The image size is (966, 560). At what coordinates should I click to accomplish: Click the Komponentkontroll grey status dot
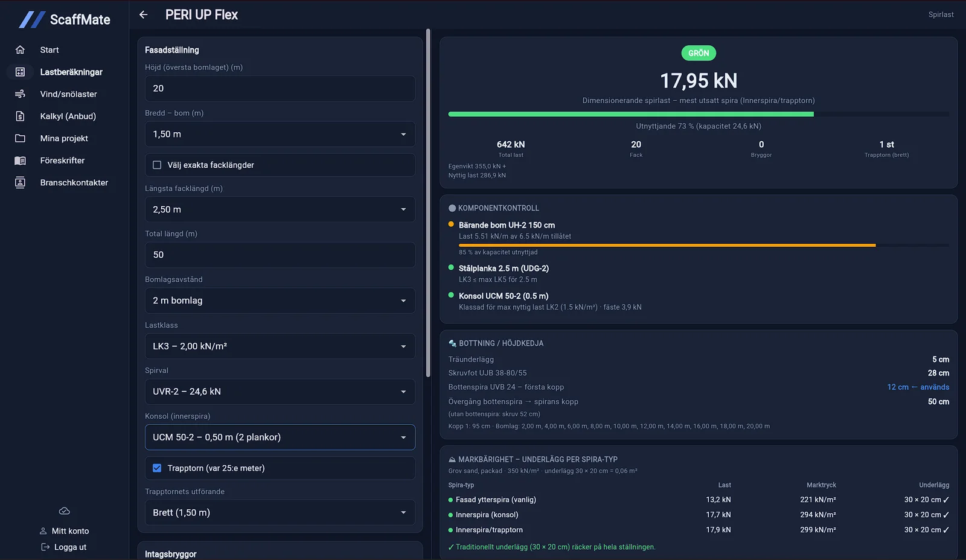click(452, 208)
